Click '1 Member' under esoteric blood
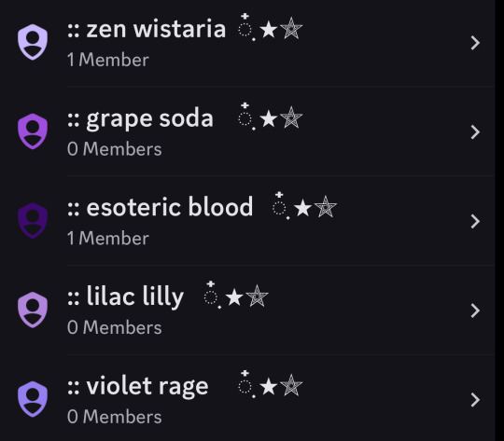The height and width of the screenshot is (441, 504). [x=108, y=239]
